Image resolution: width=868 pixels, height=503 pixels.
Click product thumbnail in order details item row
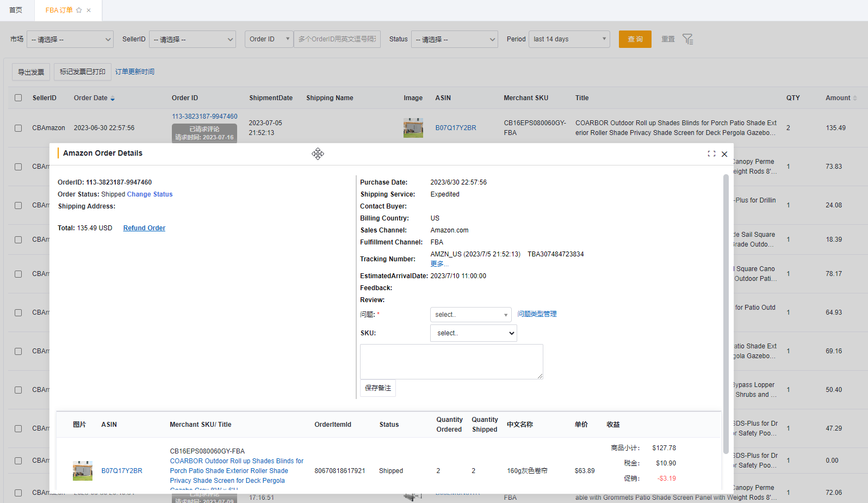click(83, 471)
